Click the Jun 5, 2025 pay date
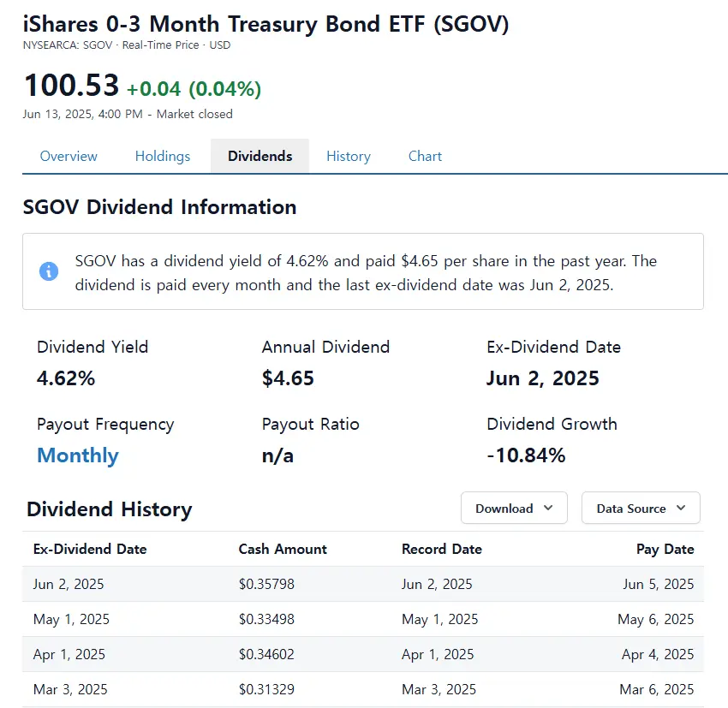Viewport: 728px width, 708px height. coord(659,584)
